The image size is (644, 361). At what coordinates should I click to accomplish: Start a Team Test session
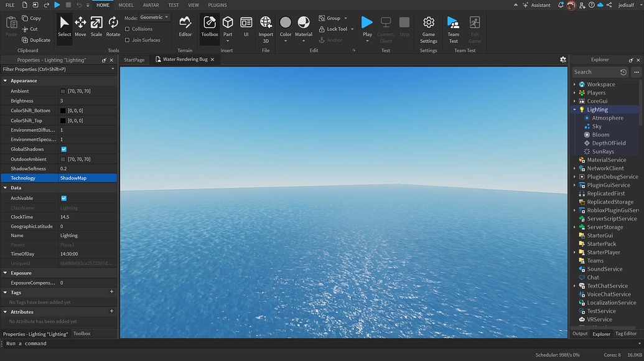pyautogui.click(x=453, y=30)
